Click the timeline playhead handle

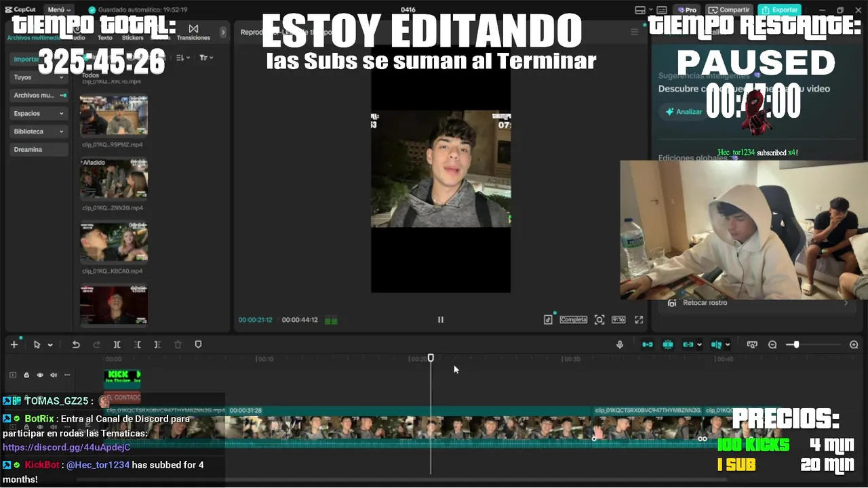click(431, 358)
